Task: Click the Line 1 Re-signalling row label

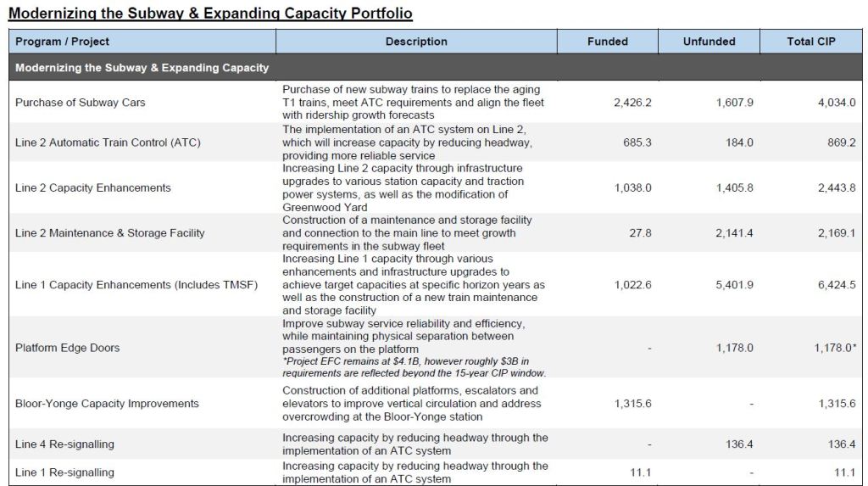Action: pyautogui.click(x=64, y=472)
